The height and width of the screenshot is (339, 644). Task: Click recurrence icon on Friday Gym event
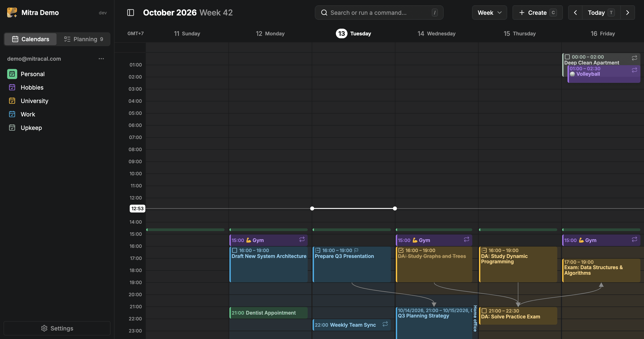(x=635, y=239)
